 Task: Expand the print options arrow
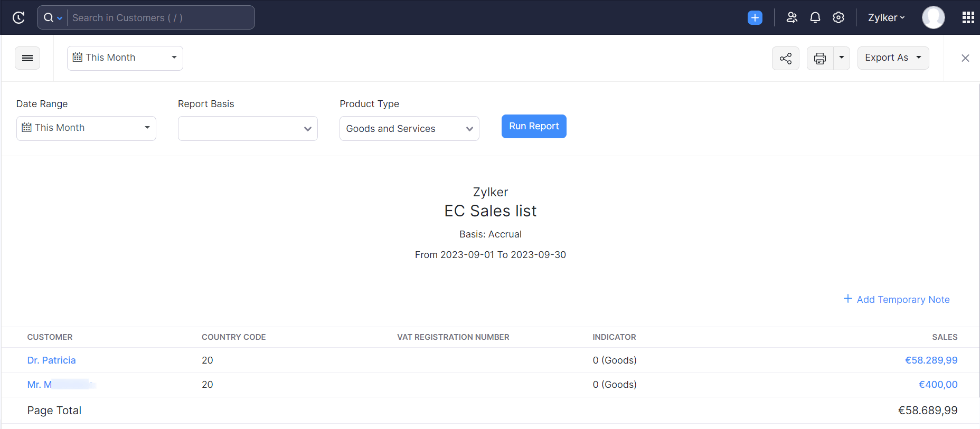pos(842,58)
